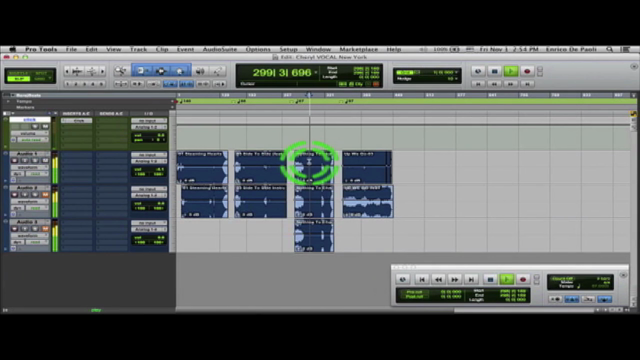Mute the click track
The width and height of the screenshot is (640, 360).
pyautogui.click(x=45, y=127)
